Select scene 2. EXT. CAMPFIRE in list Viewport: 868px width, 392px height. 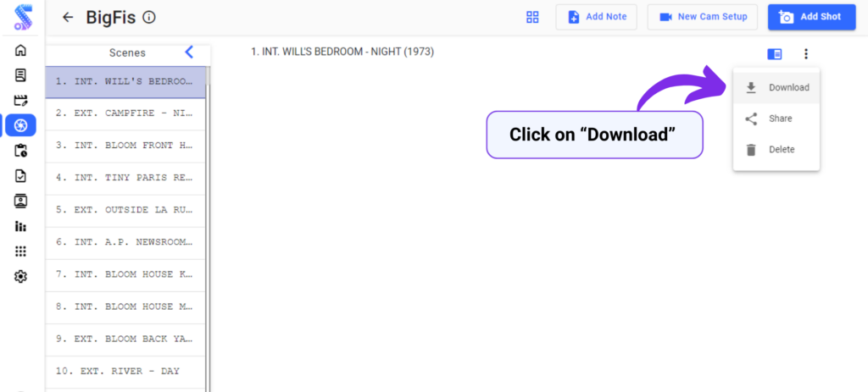pyautogui.click(x=125, y=113)
